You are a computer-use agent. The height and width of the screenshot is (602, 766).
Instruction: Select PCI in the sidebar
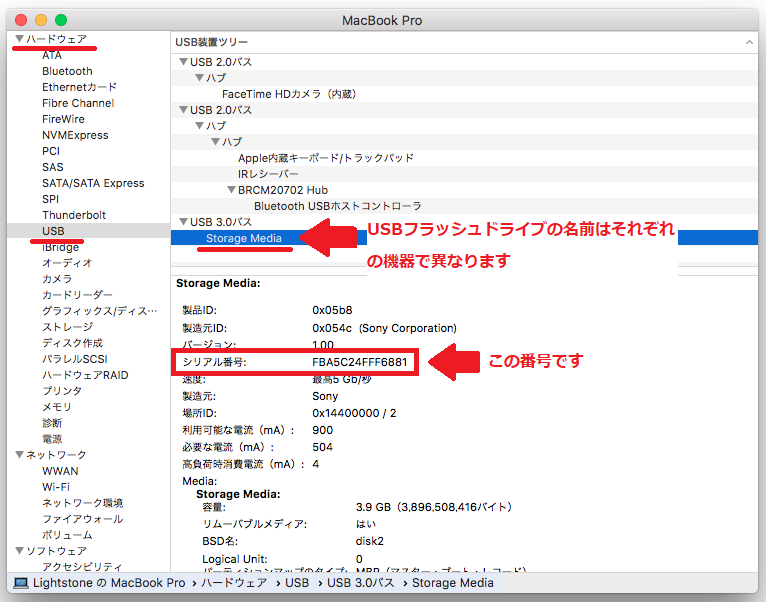pyautogui.click(x=51, y=151)
